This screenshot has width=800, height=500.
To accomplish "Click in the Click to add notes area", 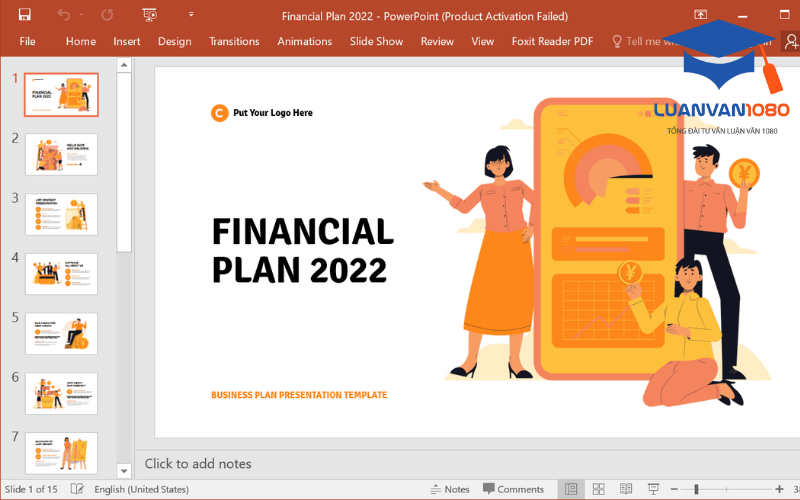I will point(198,464).
